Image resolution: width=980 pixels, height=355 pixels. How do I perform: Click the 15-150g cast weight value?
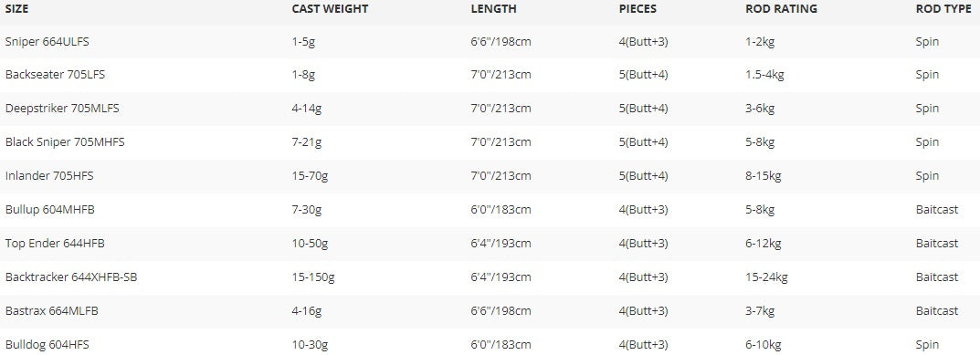tap(313, 277)
